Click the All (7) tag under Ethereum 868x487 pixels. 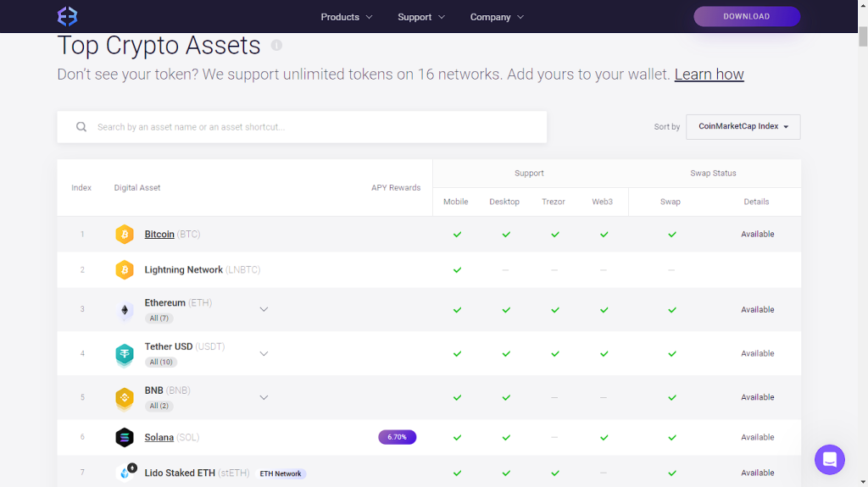coord(159,318)
